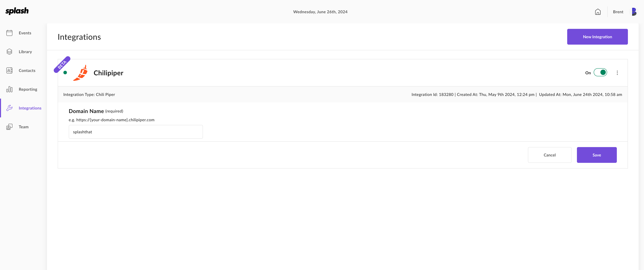Click the Integration Type: Chili Piper text

pyautogui.click(x=89, y=95)
